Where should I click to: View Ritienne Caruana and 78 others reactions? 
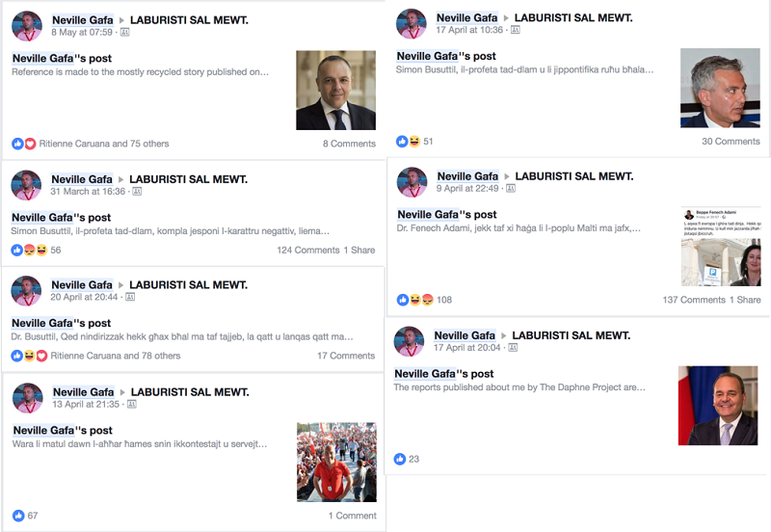116,356
